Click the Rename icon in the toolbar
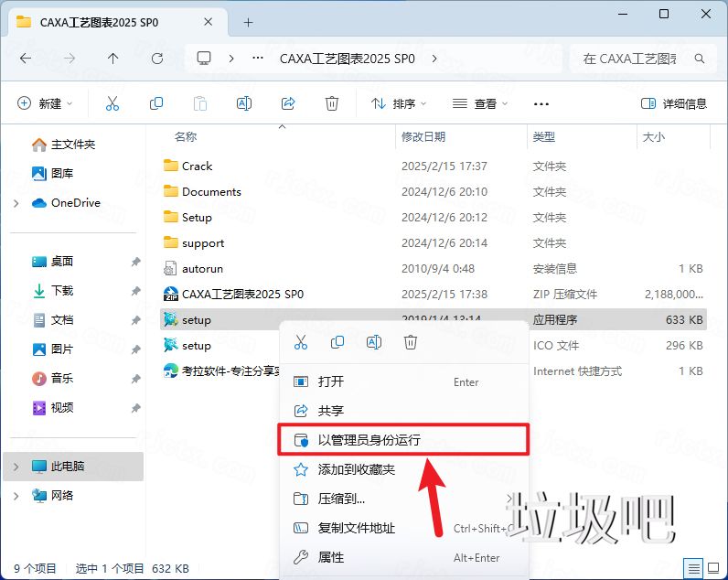The height and width of the screenshot is (580, 728). pos(244,103)
